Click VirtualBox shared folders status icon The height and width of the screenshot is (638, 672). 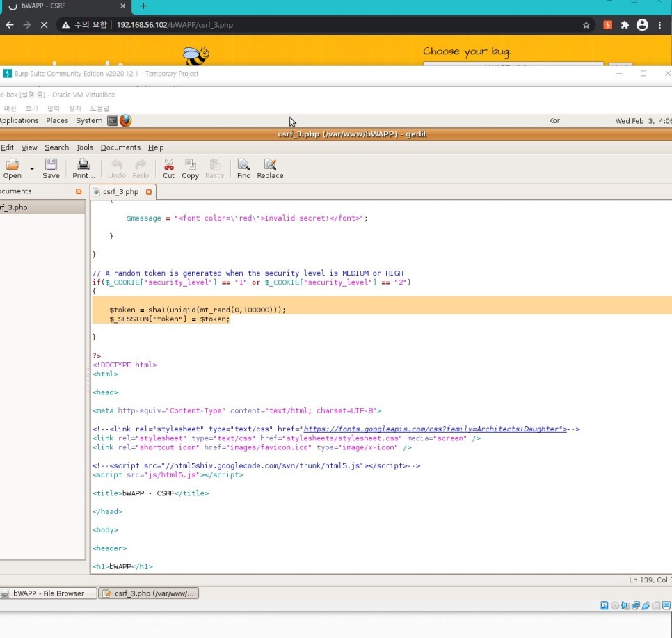656,605
